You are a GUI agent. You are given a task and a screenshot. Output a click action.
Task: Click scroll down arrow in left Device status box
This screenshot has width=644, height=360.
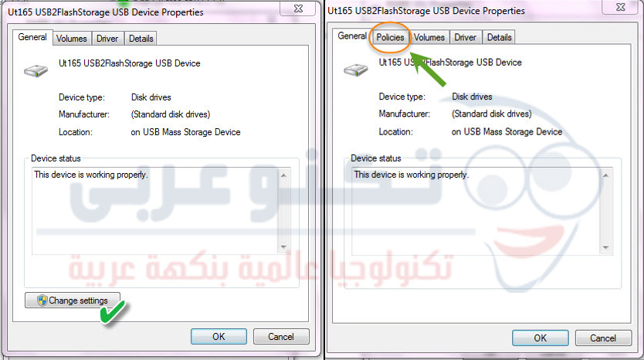(x=283, y=247)
